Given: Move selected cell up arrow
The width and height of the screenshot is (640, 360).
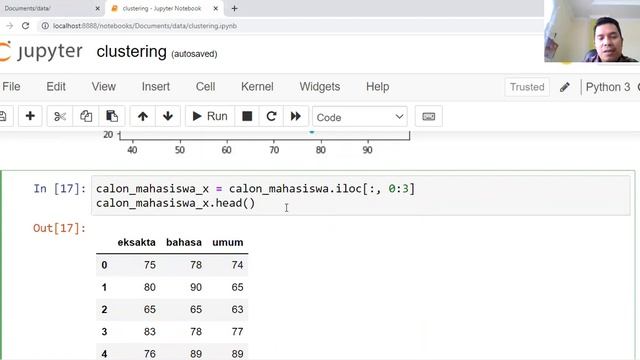Looking at the screenshot, I should coord(143,116).
